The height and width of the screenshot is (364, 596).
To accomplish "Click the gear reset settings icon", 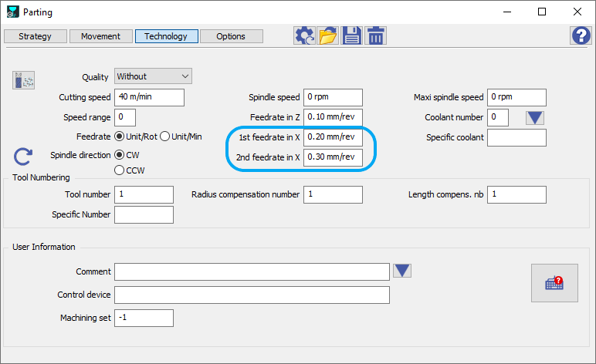I will tap(305, 35).
